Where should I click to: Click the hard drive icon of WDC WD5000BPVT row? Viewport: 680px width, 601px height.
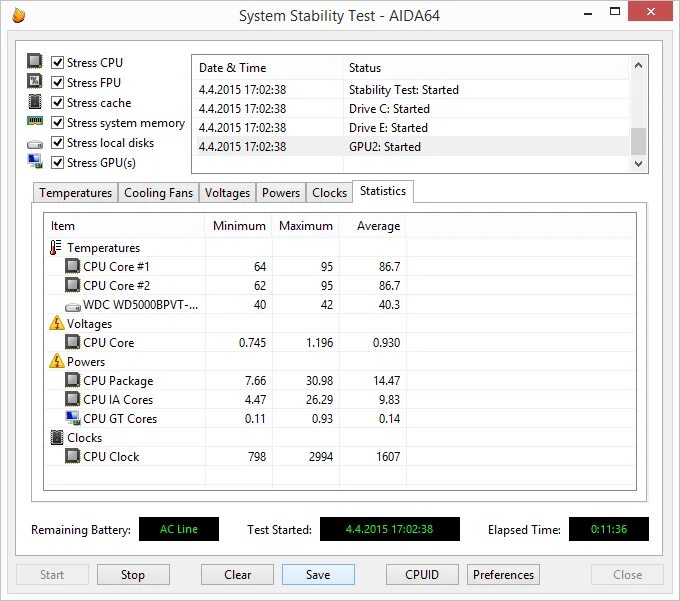point(72,307)
